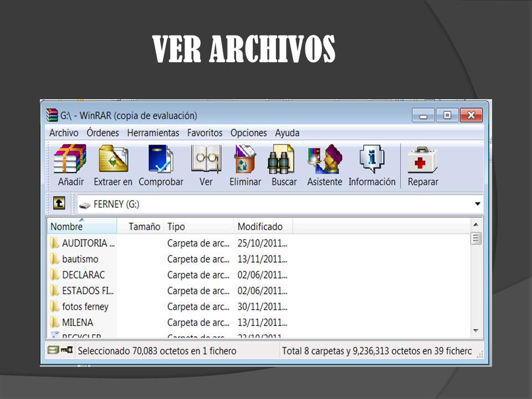The width and height of the screenshot is (532, 399).
Task: Select the bautismo folder icon
Action: pos(55,259)
